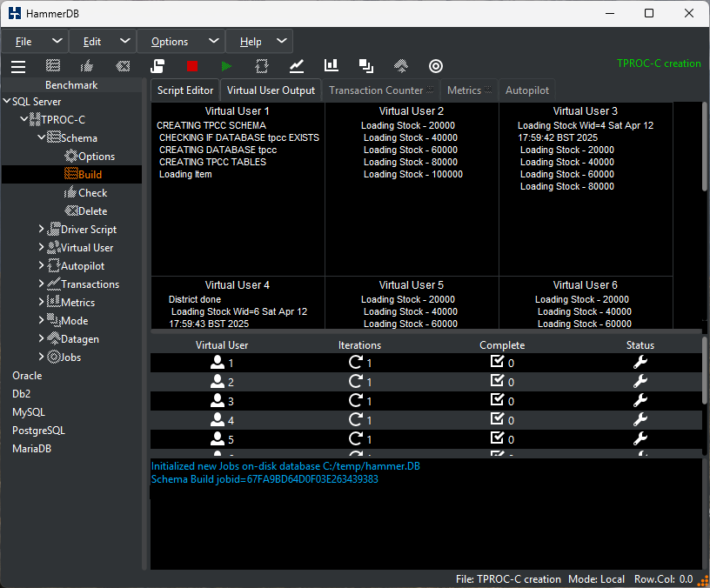This screenshot has height=588, width=710.
Task: Click dropdown arrow beside Edit
Action: (x=125, y=41)
